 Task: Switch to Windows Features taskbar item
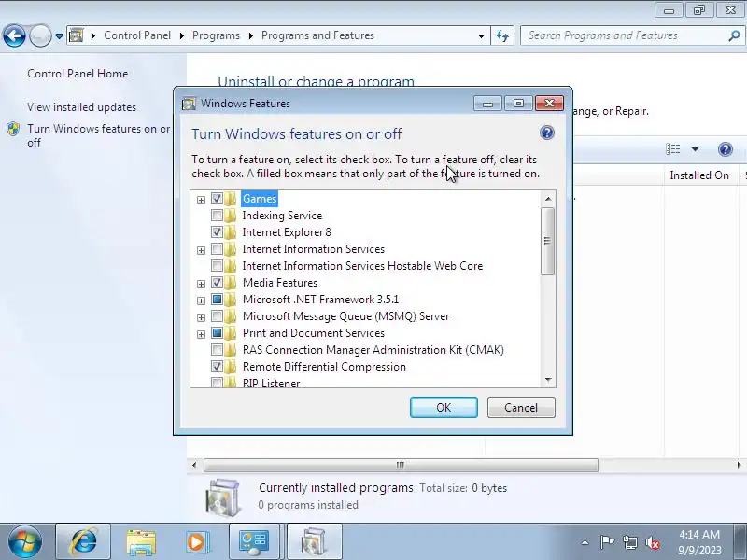(x=314, y=542)
